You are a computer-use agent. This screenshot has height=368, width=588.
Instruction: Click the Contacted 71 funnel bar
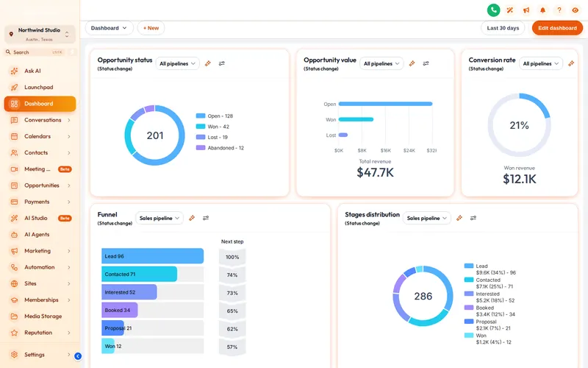click(x=139, y=274)
